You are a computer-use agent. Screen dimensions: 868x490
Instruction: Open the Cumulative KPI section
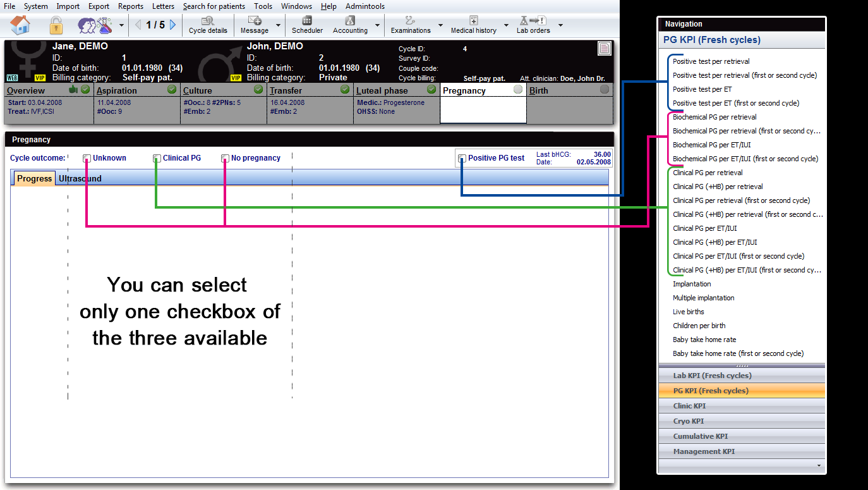coord(742,436)
